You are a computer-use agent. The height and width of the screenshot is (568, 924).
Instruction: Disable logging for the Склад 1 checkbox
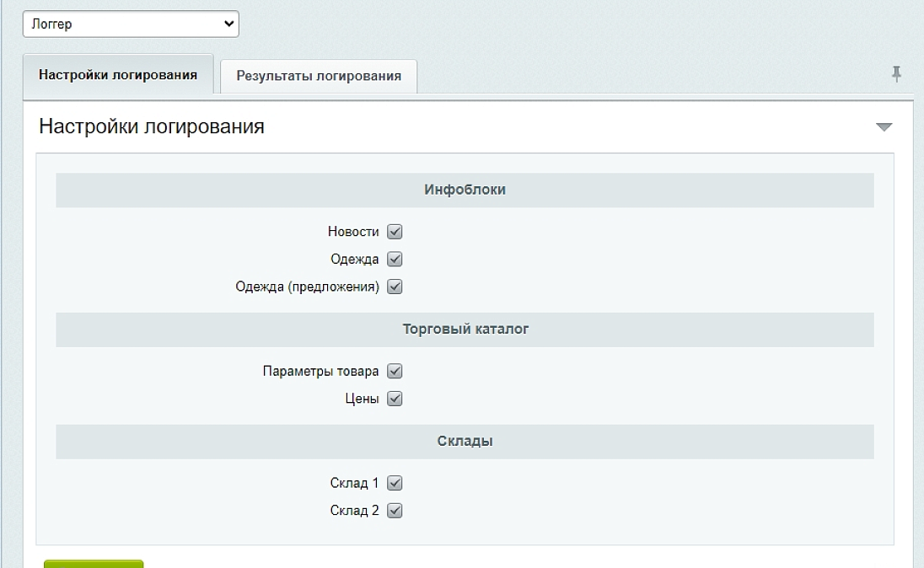pos(395,484)
